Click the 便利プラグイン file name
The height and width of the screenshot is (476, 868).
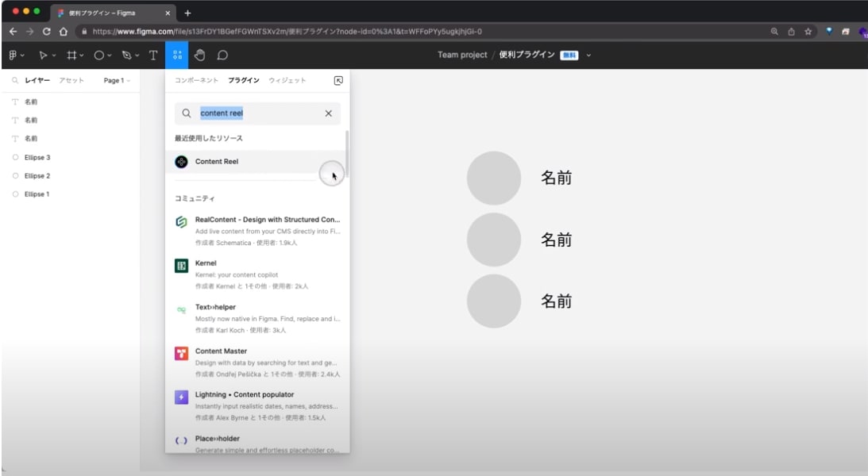tap(527, 55)
